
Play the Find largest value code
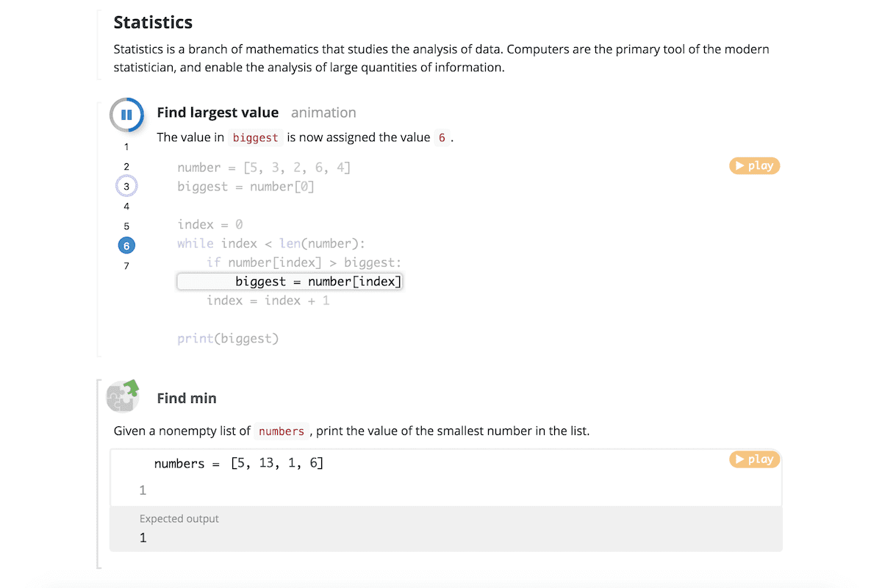[755, 166]
